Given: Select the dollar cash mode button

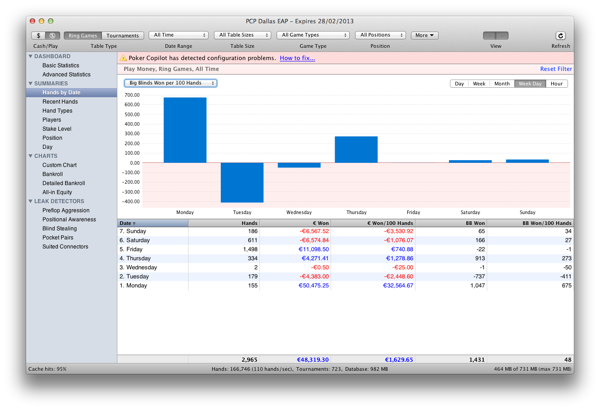Looking at the screenshot, I should point(38,36).
